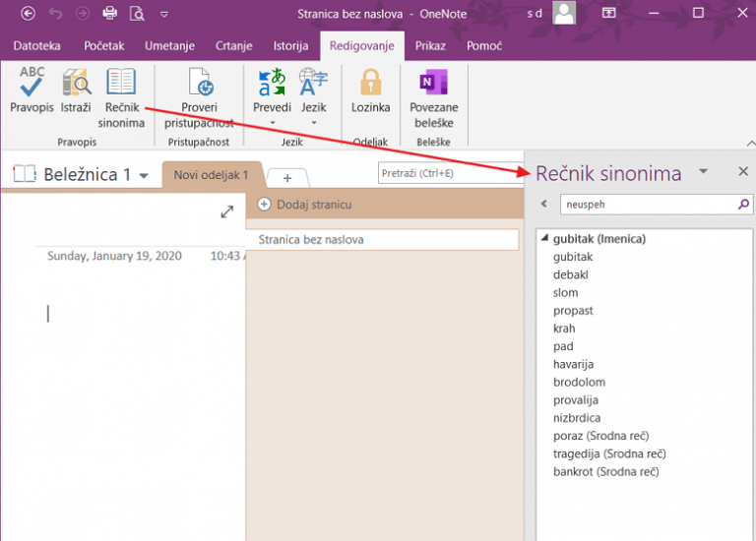Click the Print icon in quick access toolbar
The width and height of the screenshot is (756, 541).
pyautogui.click(x=110, y=14)
